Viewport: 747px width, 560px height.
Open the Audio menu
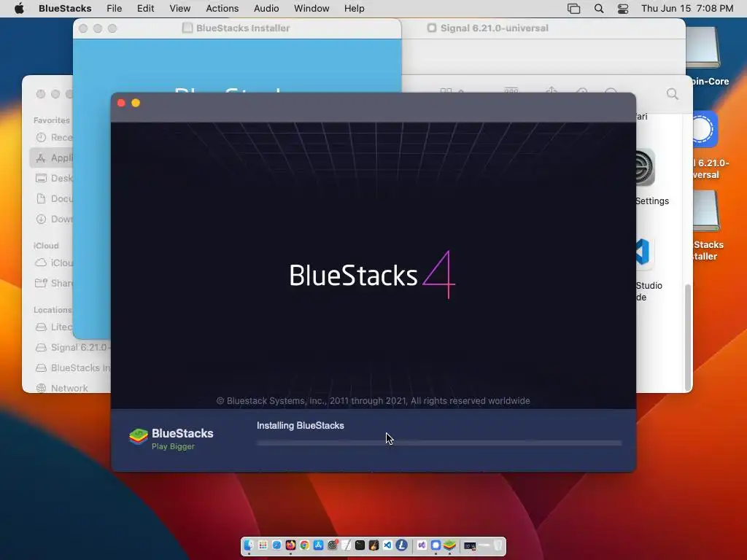[x=266, y=9]
